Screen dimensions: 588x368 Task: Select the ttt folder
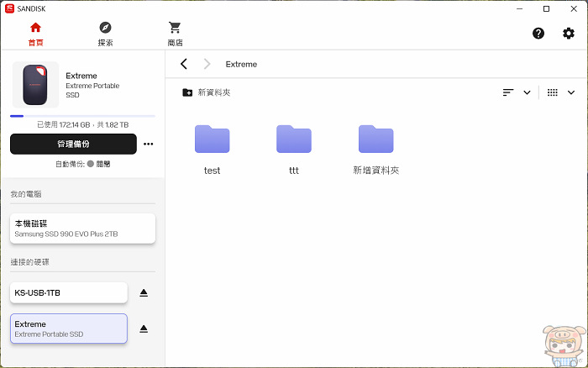(294, 150)
